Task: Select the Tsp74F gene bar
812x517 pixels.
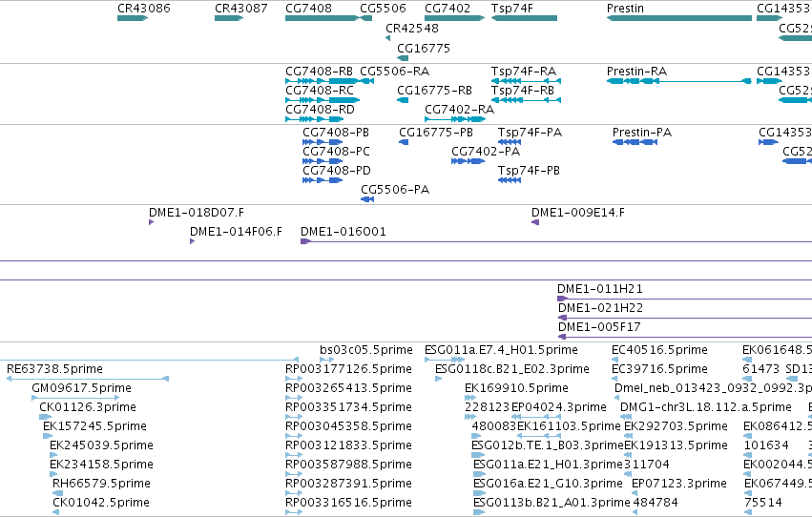Action: (524, 18)
